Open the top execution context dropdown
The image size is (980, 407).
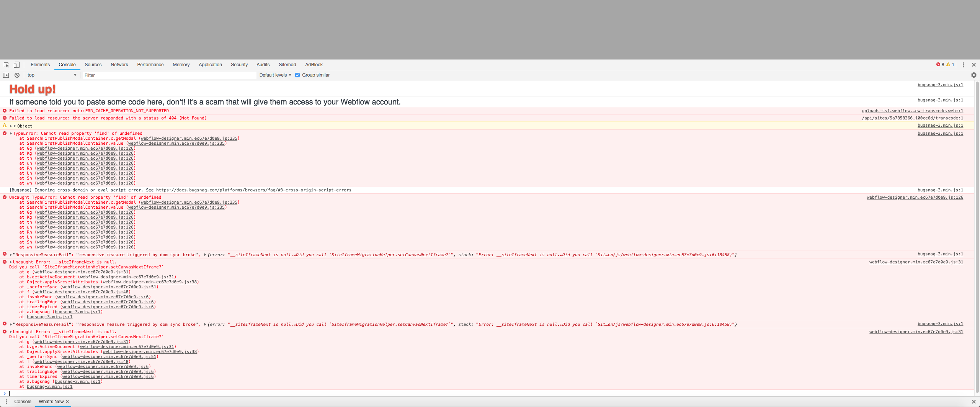52,75
